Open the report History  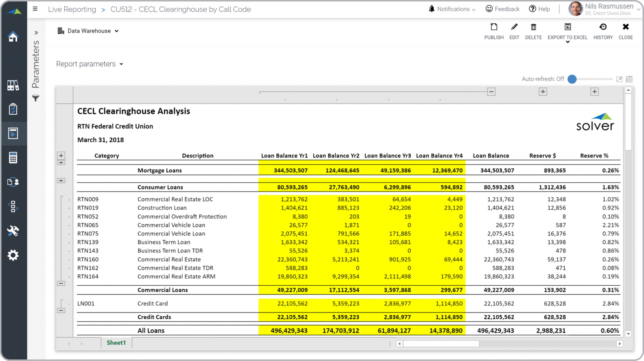(x=603, y=27)
